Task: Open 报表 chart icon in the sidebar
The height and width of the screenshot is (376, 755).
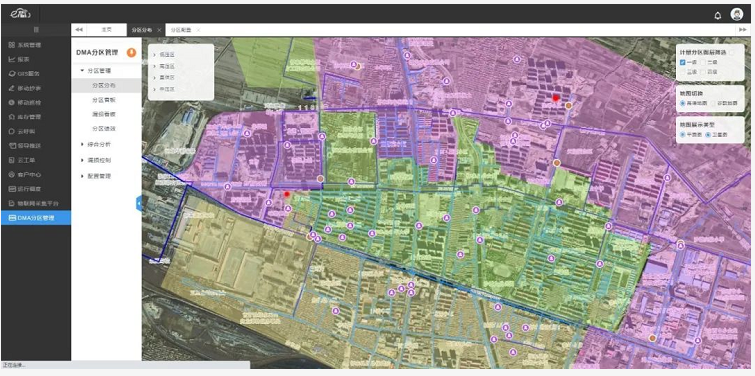Action: click(12, 59)
